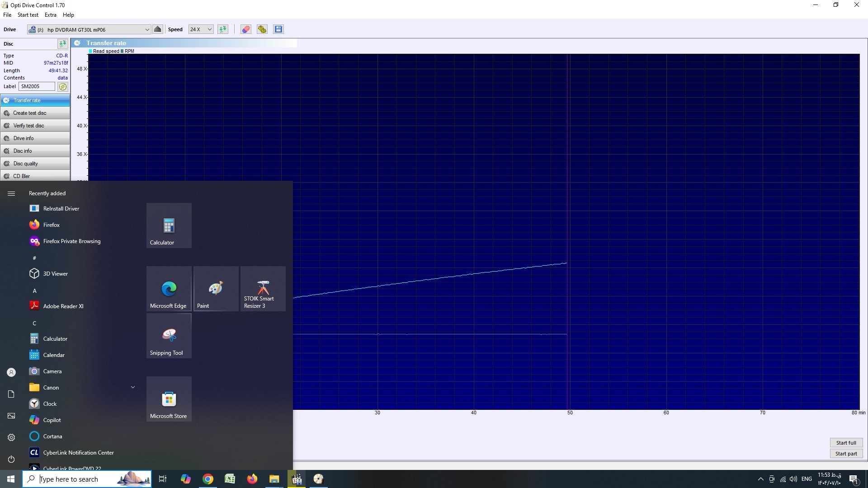This screenshot has width=868, height=488.
Task: Click the save floppy disk icon
Action: point(278,29)
